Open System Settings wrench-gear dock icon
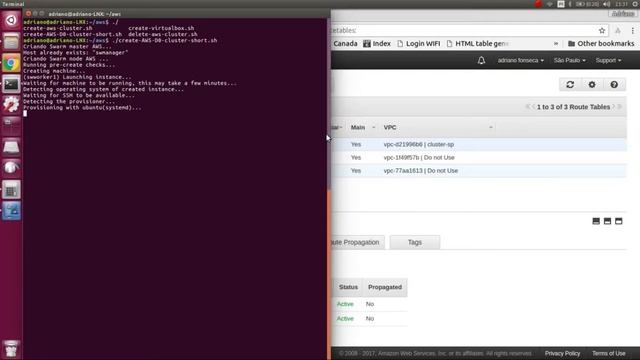 [11, 104]
